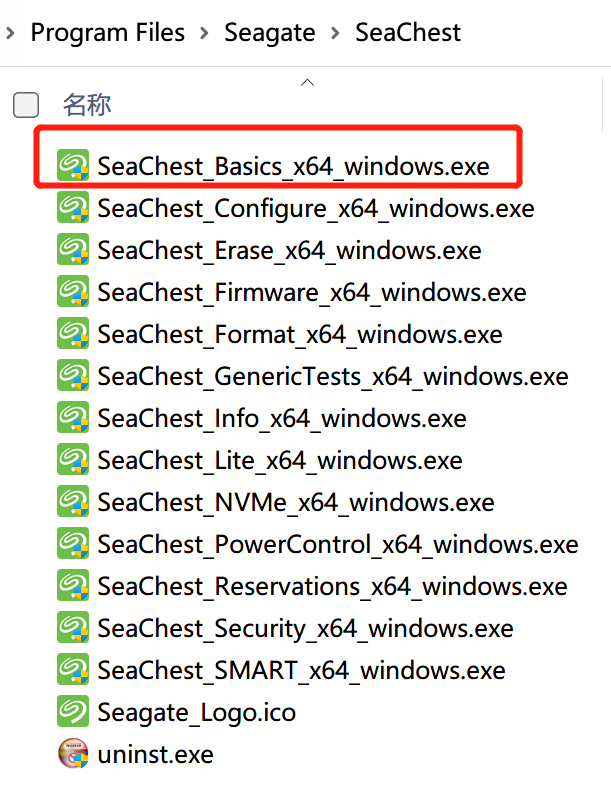Click the sort arrow above the name column
Screen dimensions: 611x806
(x=308, y=82)
